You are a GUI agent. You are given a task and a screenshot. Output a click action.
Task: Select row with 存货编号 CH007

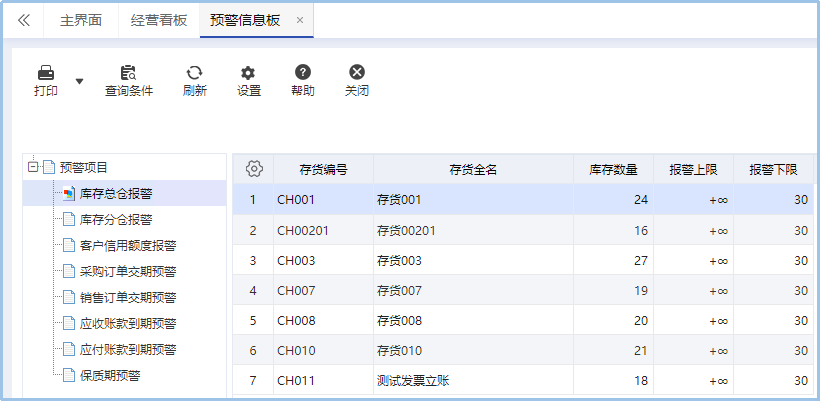pyautogui.click(x=523, y=290)
